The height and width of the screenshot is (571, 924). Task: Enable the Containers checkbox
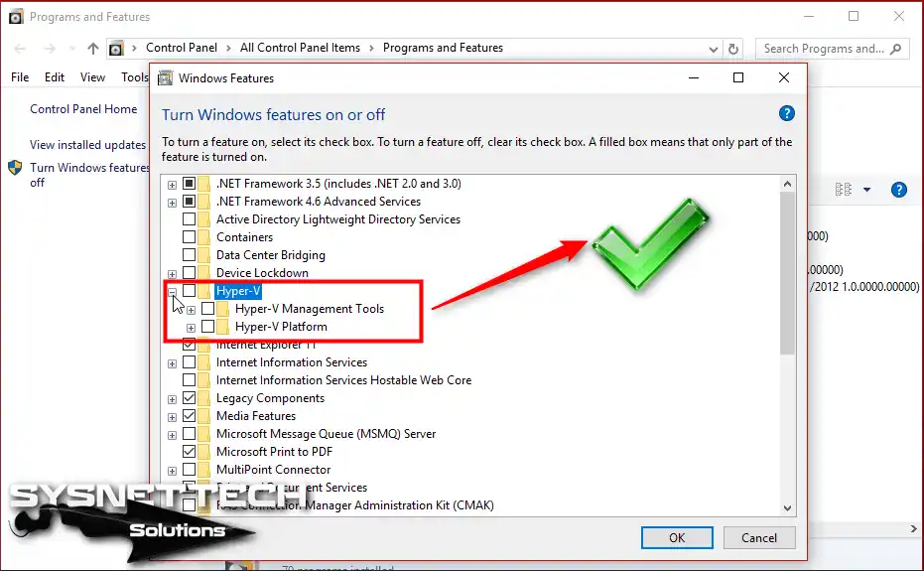[189, 237]
